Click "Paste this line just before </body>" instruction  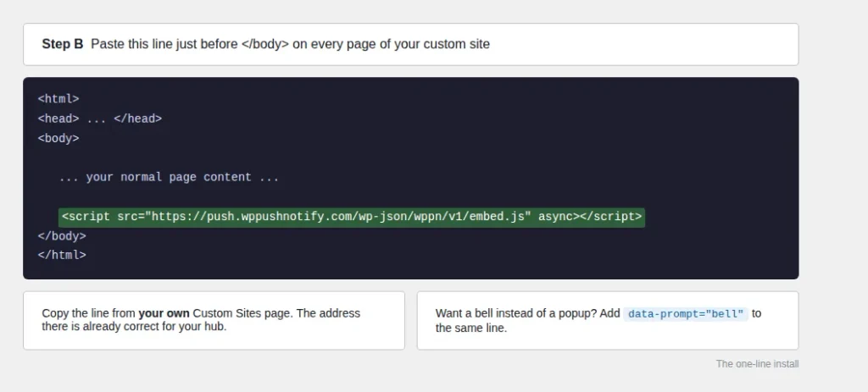(290, 44)
